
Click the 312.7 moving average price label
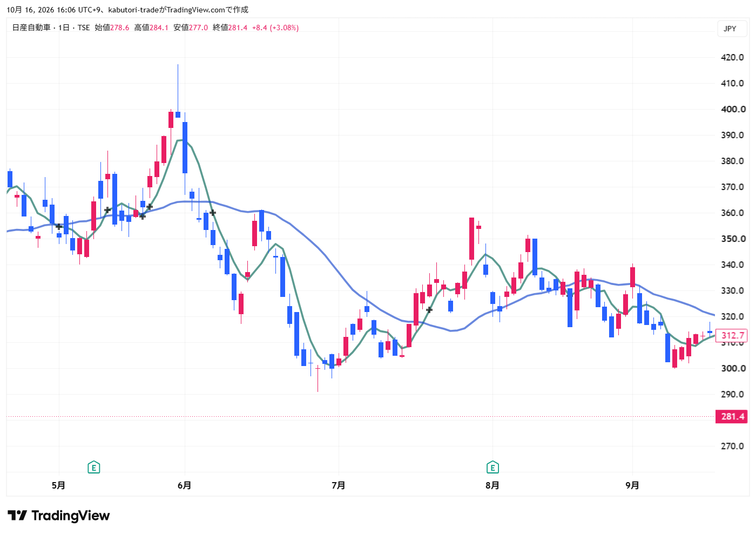[732, 335]
